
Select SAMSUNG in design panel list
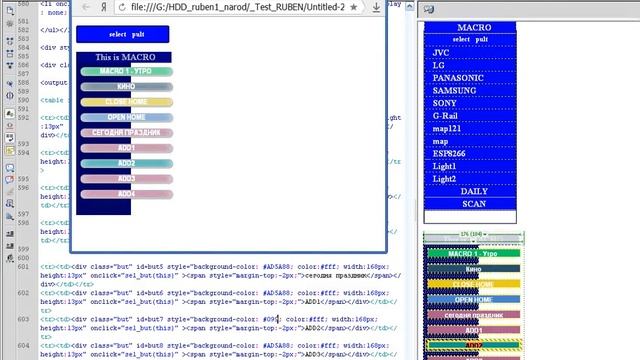pyautogui.click(x=470, y=91)
